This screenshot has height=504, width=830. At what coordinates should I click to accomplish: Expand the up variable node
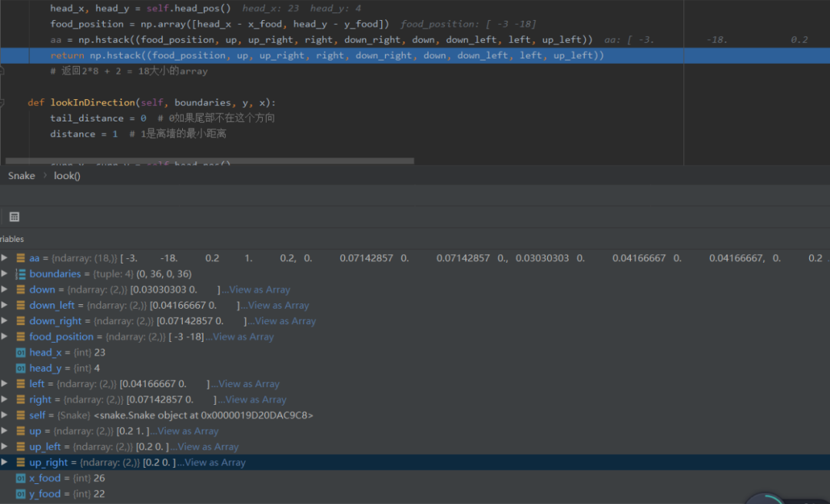[x=5, y=431]
